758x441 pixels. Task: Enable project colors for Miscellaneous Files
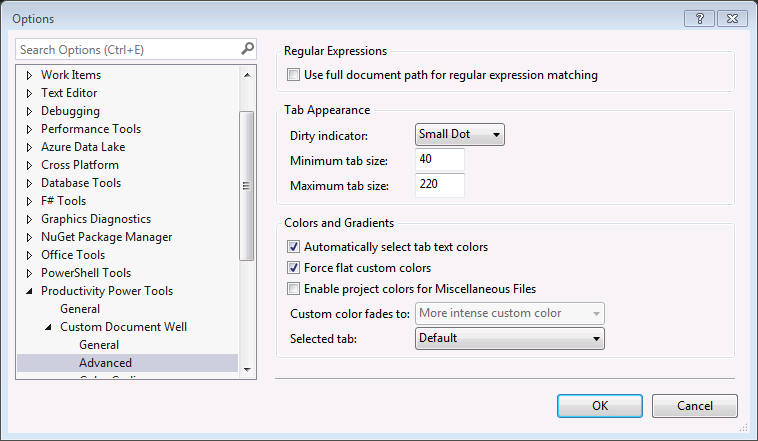[294, 289]
